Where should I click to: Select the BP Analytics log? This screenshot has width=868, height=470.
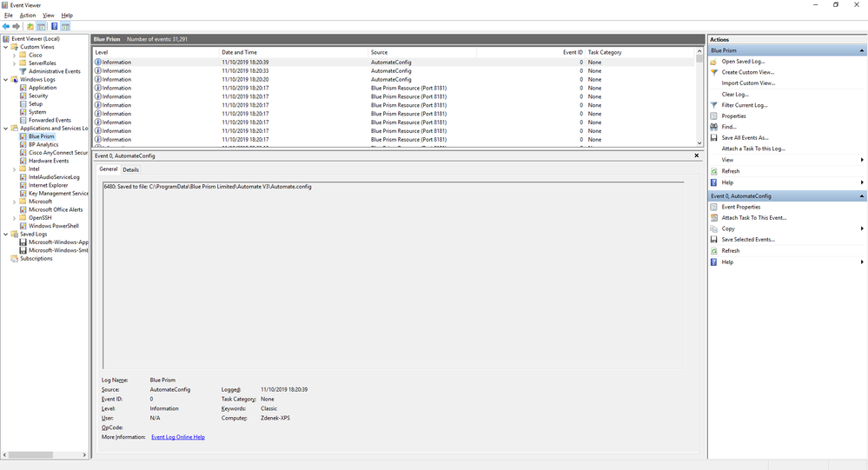pyautogui.click(x=43, y=145)
